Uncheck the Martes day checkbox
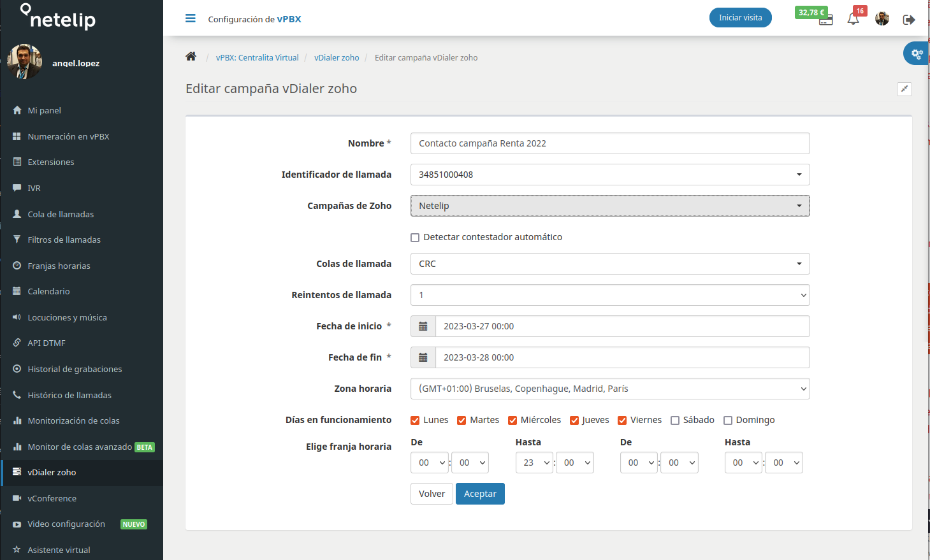Image resolution: width=930 pixels, height=560 pixels. [x=461, y=420]
